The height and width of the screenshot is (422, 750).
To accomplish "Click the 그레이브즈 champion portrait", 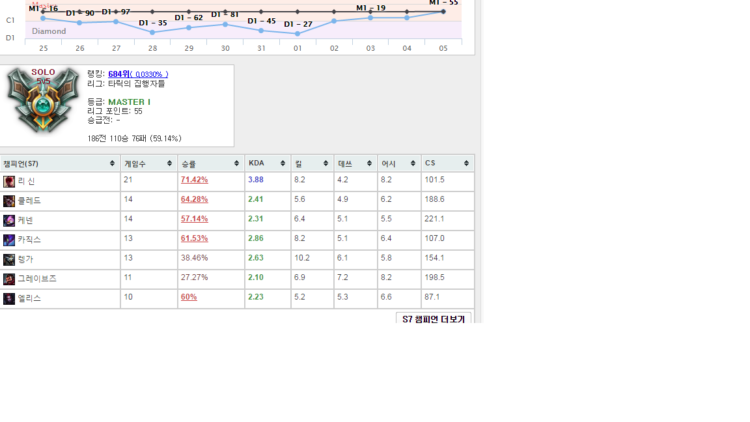I will pyautogui.click(x=9, y=279).
